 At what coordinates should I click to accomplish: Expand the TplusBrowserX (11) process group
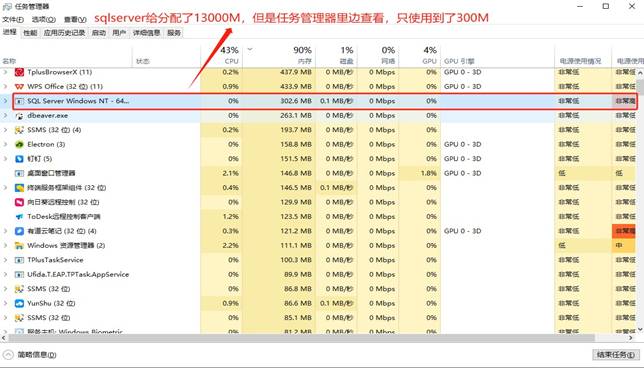click(5, 72)
